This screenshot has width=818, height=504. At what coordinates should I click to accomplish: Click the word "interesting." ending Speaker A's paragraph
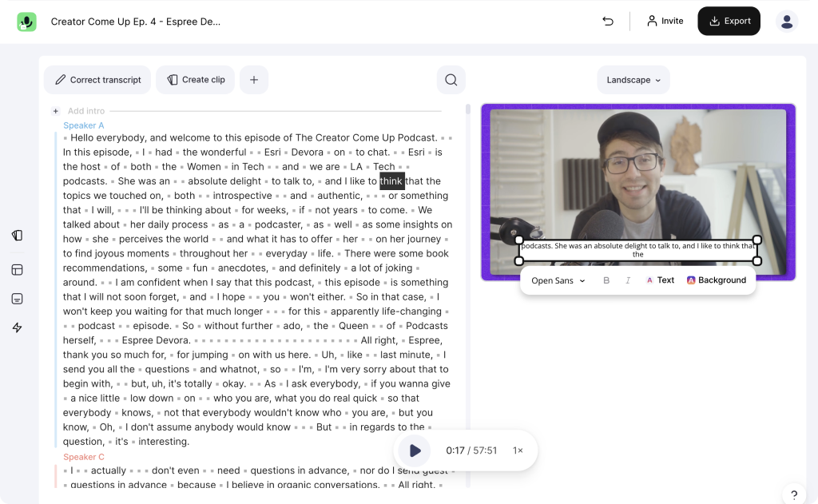click(164, 442)
